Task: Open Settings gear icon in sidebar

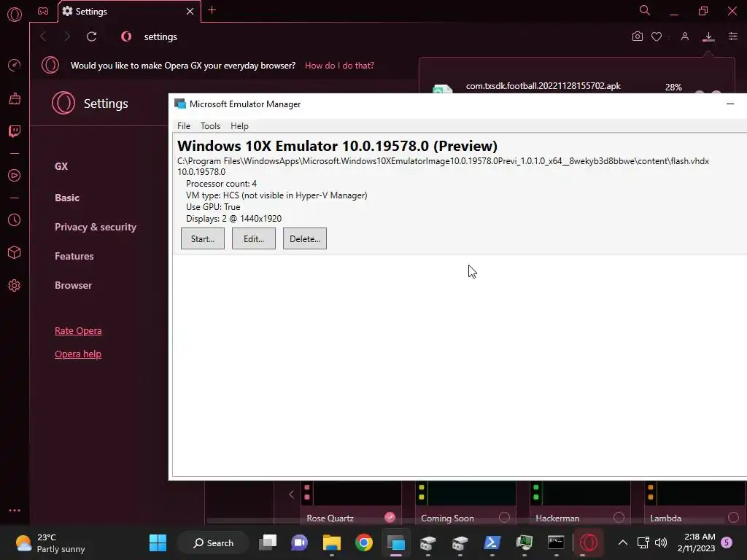Action: tap(15, 285)
